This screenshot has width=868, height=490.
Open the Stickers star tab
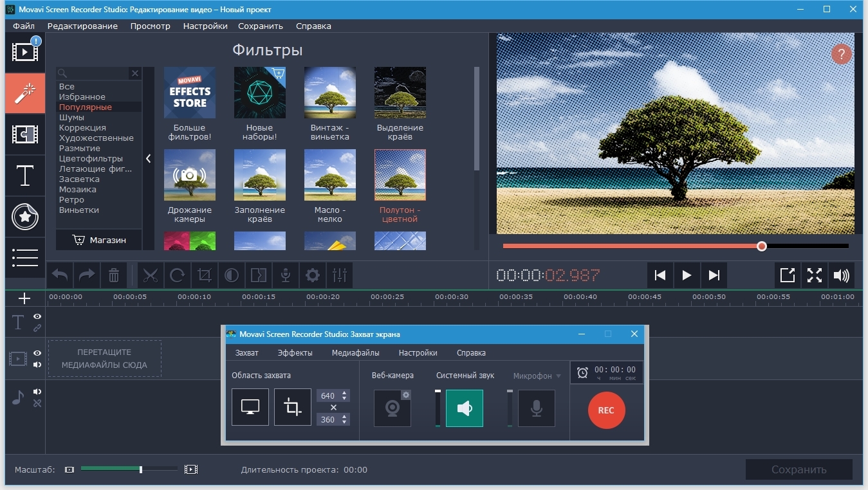click(x=25, y=217)
